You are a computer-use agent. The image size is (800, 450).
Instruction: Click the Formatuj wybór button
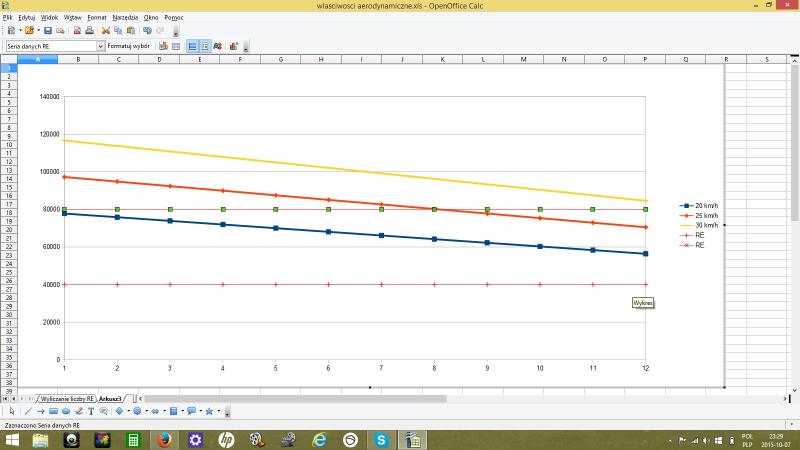tap(128, 46)
